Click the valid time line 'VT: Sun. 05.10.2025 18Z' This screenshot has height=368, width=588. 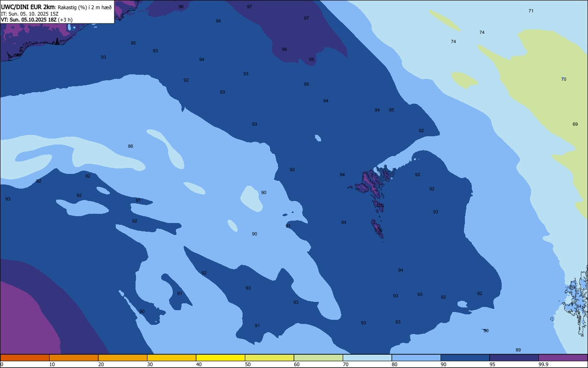28,20
